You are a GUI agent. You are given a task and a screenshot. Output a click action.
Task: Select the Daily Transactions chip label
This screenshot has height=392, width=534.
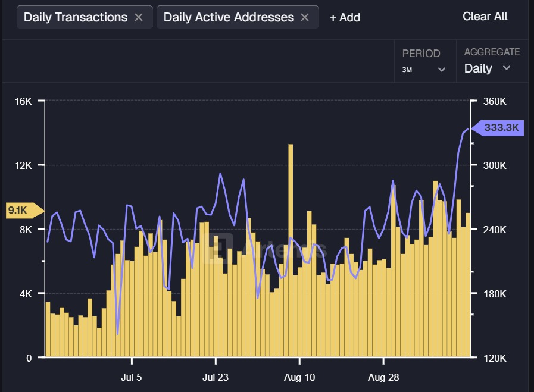click(76, 17)
